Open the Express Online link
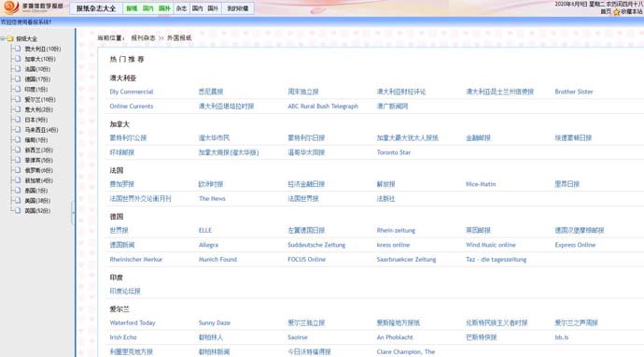644x357 pixels. pyautogui.click(x=575, y=245)
